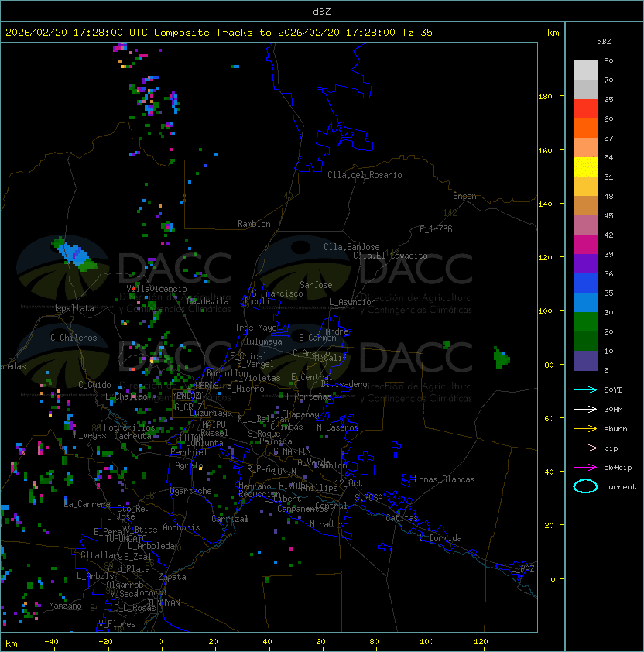Viewport: 644px width, 652px height.
Task: Click the 'current' legend label
Action: pos(620,486)
